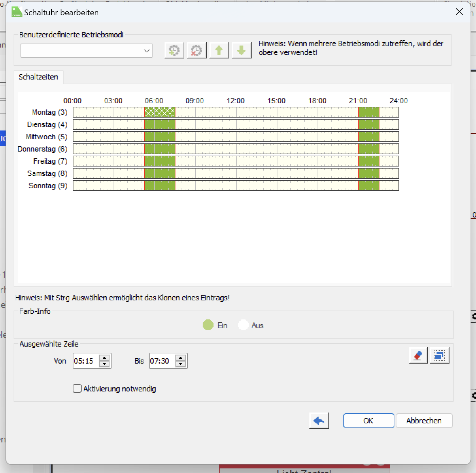This screenshot has width=476, height=473.
Task: Click the blue back arrow button
Action: tap(319, 421)
